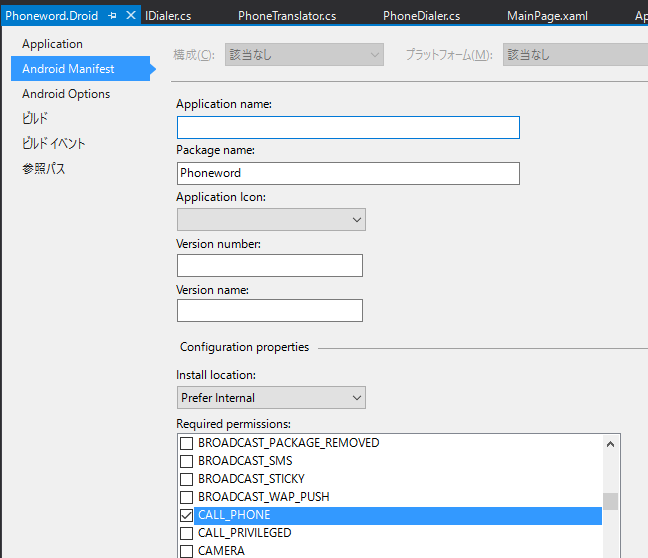Open the MainPage.xaml tab
Screen dimensions: 648x558
pos(547,16)
